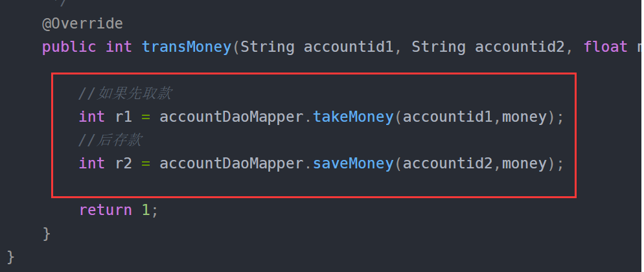Screen dimensions: 644x272
Task: Select the public keyword
Action: pos(69,47)
